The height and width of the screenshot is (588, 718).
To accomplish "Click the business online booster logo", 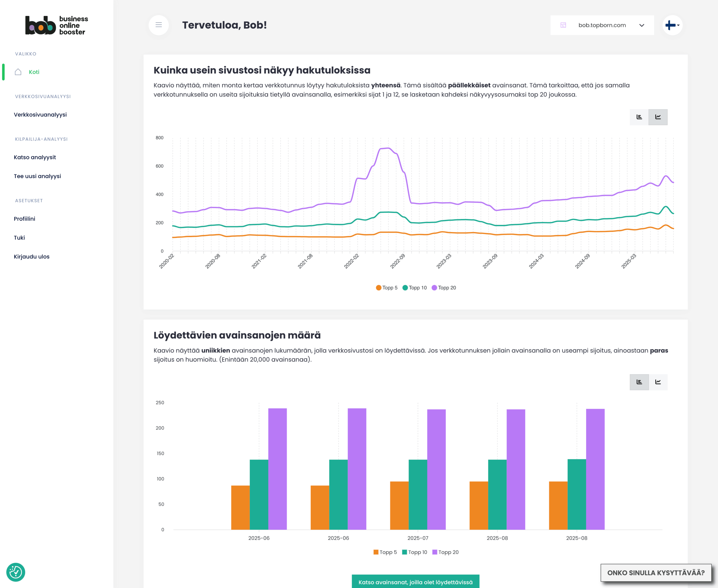I will click(x=57, y=26).
